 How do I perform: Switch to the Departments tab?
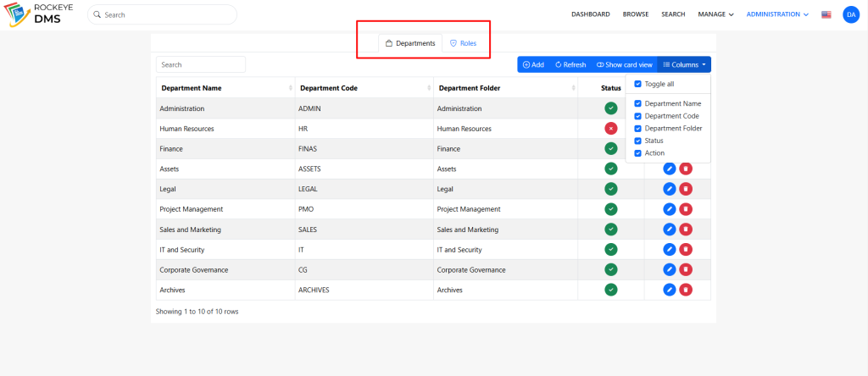point(410,43)
